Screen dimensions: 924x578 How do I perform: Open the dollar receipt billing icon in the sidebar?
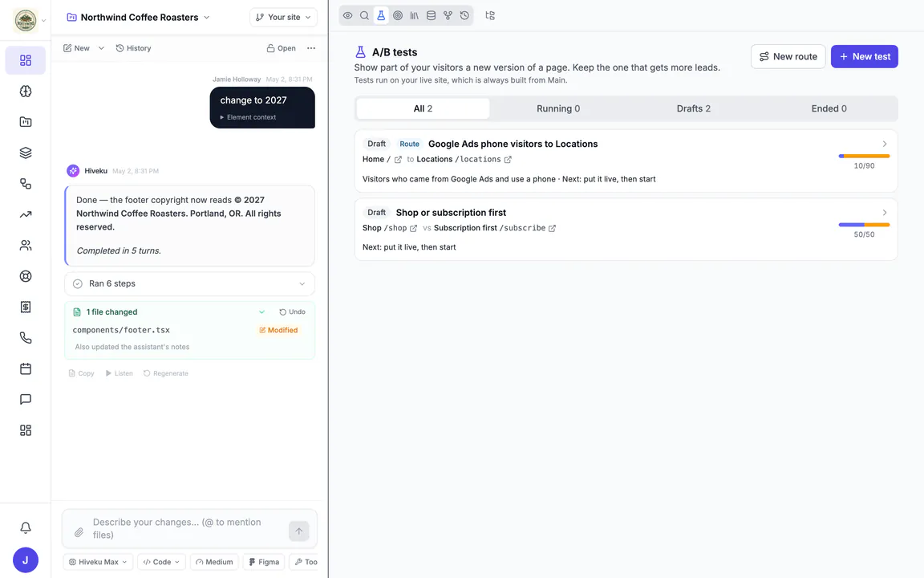[x=26, y=307]
